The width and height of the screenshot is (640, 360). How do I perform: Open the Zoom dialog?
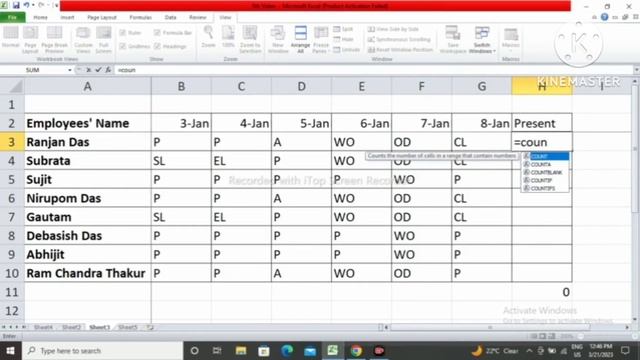209,37
